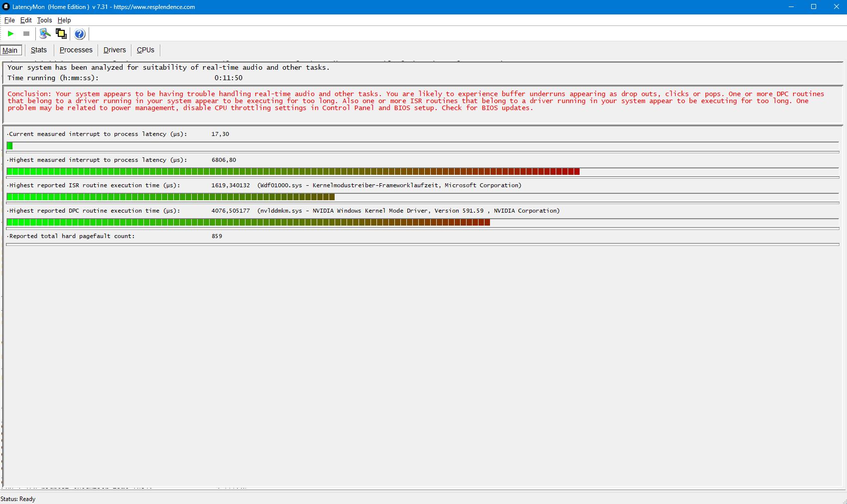The width and height of the screenshot is (847, 504).
Task: Open the LatencyMon options tool
Action: point(44,33)
